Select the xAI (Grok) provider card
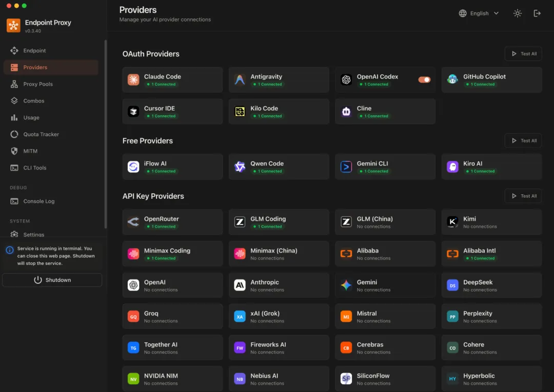This screenshot has width=554, height=392. coord(279,317)
